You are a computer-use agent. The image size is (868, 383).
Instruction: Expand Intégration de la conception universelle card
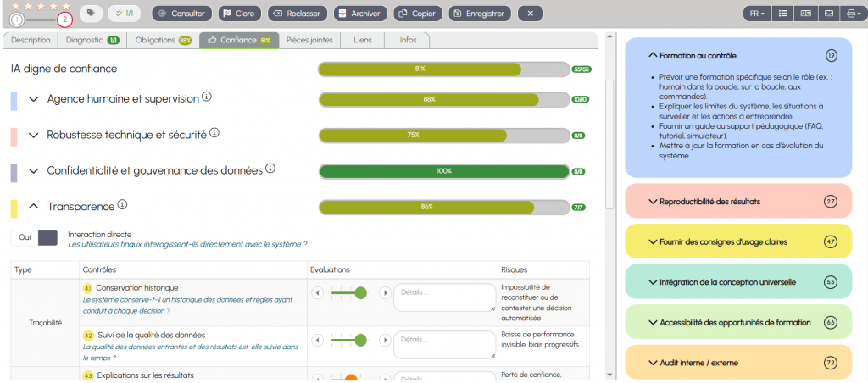pyautogui.click(x=653, y=282)
